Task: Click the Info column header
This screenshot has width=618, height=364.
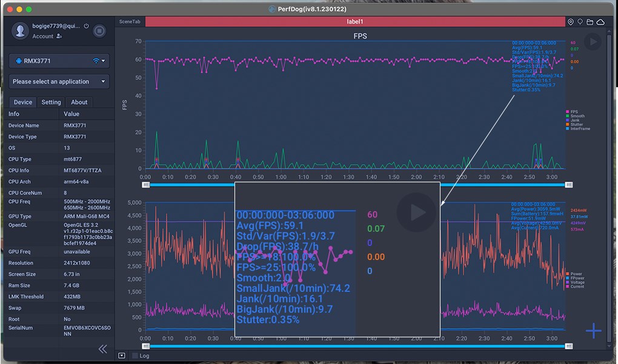Action: [x=14, y=114]
